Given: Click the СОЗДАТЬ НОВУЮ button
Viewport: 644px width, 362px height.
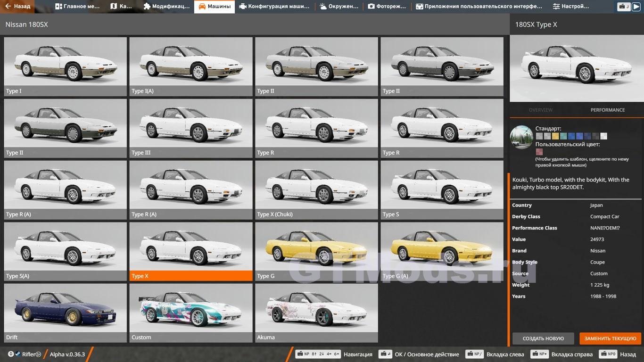Looking at the screenshot, I should 543,338.
